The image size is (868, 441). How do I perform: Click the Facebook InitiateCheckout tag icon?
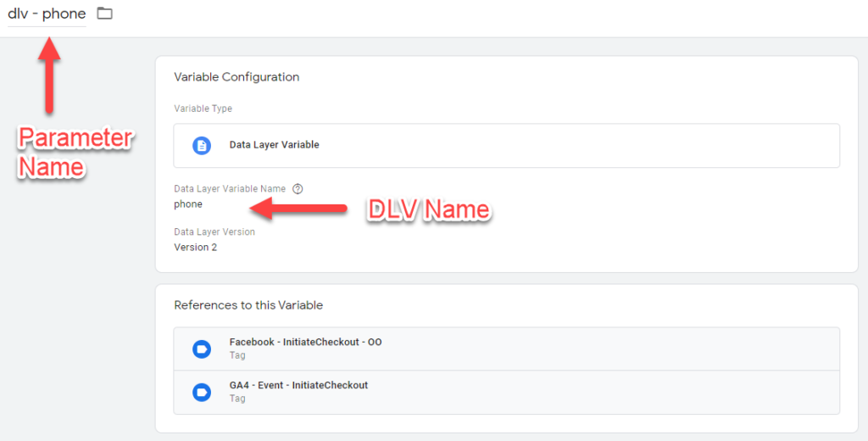[201, 349]
